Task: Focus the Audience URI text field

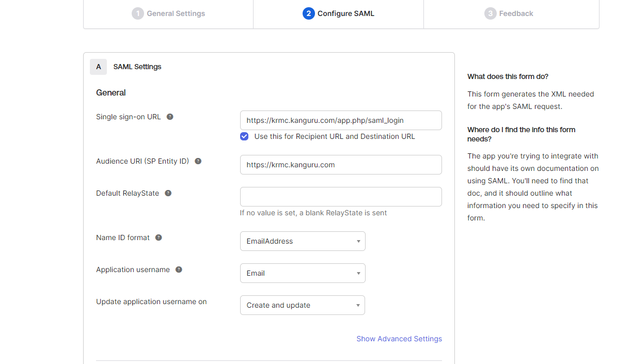Action: coord(341,165)
